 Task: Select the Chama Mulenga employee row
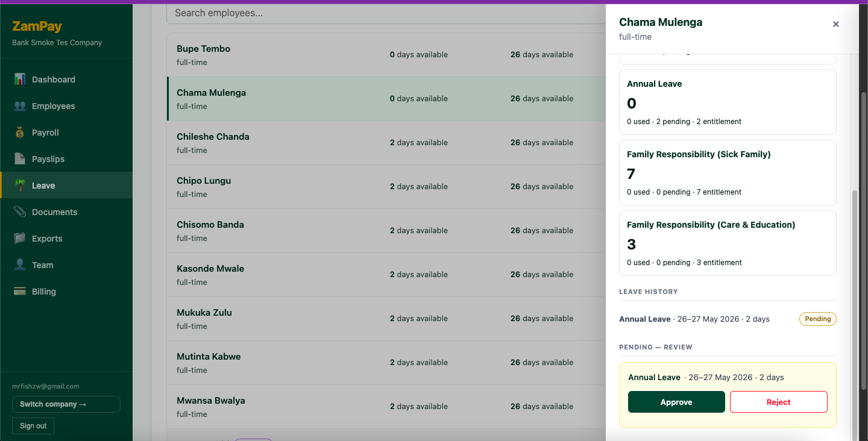[x=386, y=99]
